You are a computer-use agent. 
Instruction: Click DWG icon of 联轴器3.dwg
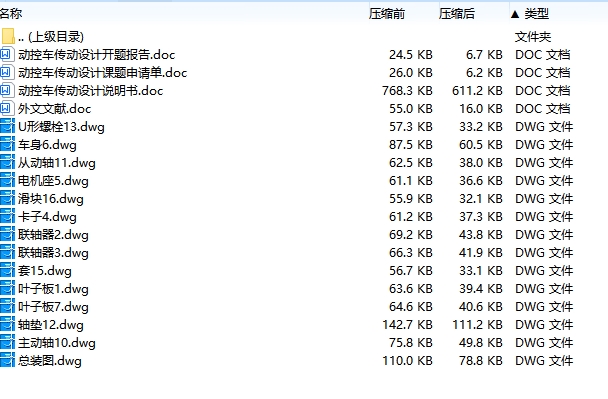7,253
